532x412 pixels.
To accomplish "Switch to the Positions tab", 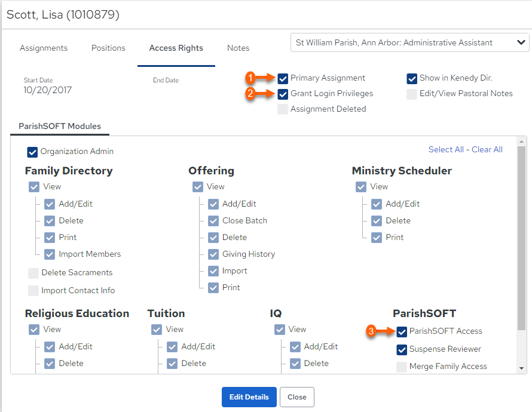I will [x=108, y=48].
